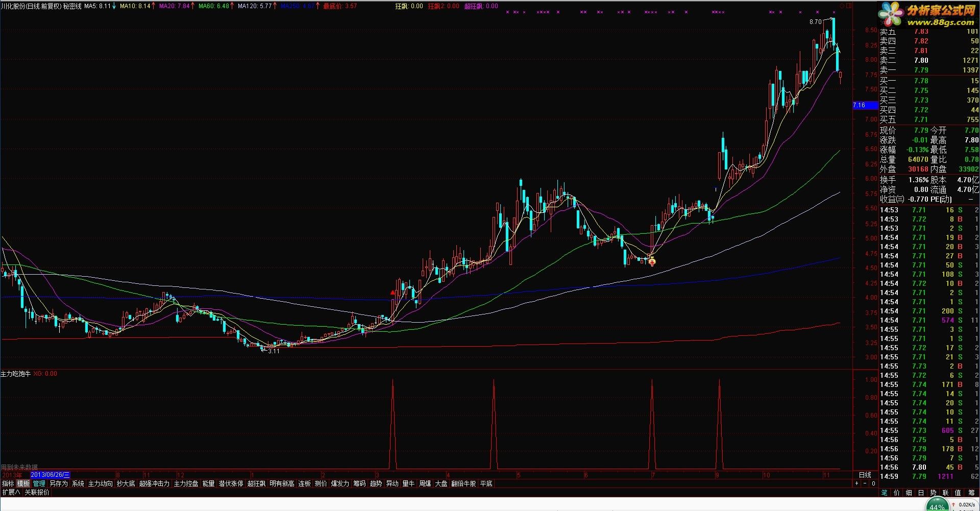Switch to 潜伏涨停 indicator
This screenshot has width=980, height=511.
click(x=231, y=483)
